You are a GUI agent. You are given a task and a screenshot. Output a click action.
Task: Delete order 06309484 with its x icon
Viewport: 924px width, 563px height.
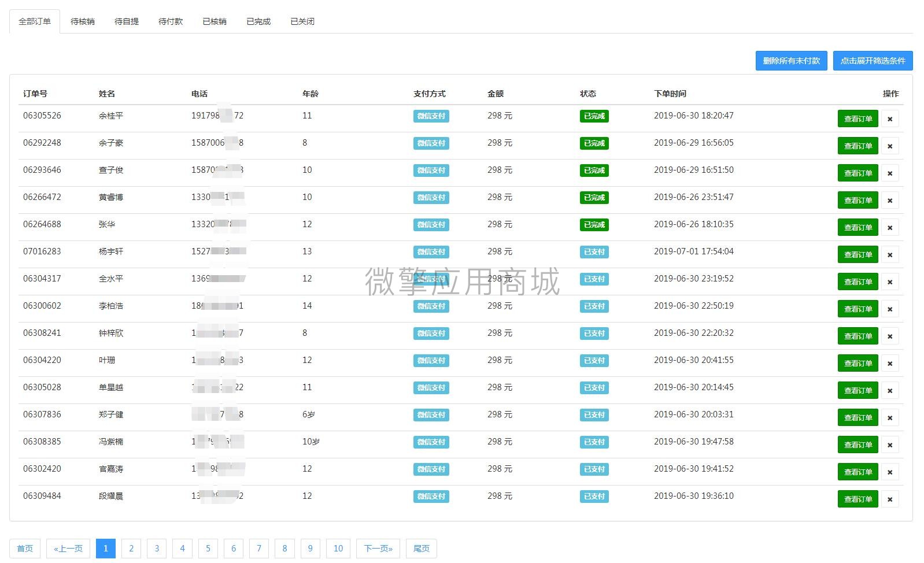click(x=890, y=499)
